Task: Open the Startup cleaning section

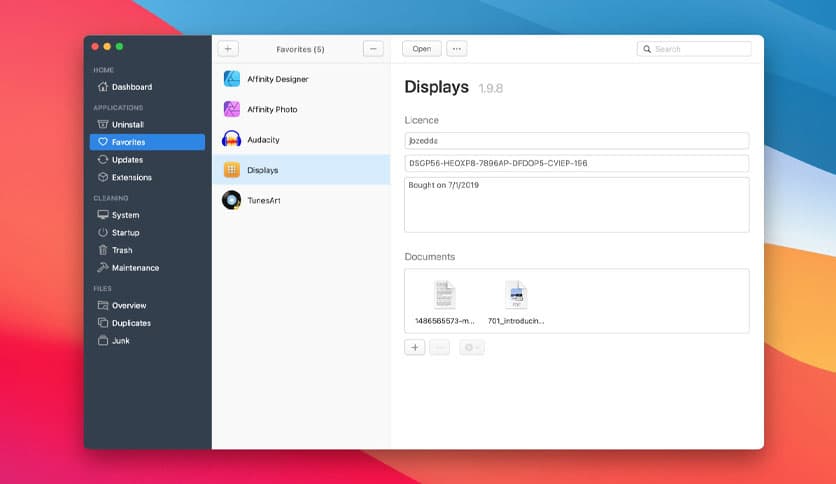Action: (125, 233)
